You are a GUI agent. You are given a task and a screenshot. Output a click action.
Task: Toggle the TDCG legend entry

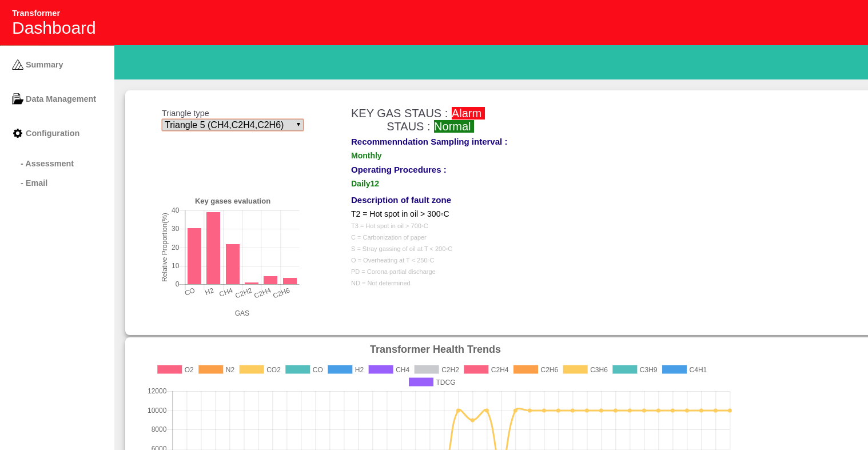[x=432, y=382]
